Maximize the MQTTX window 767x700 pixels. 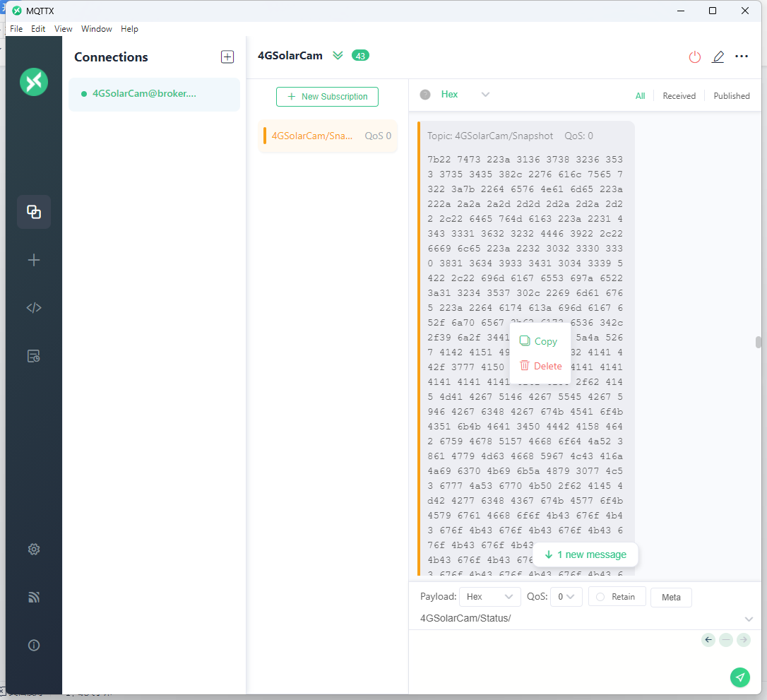[713, 11]
